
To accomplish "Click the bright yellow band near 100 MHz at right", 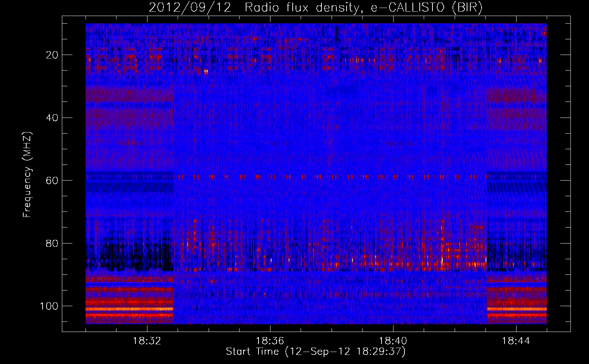I will click(x=516, y=309).
